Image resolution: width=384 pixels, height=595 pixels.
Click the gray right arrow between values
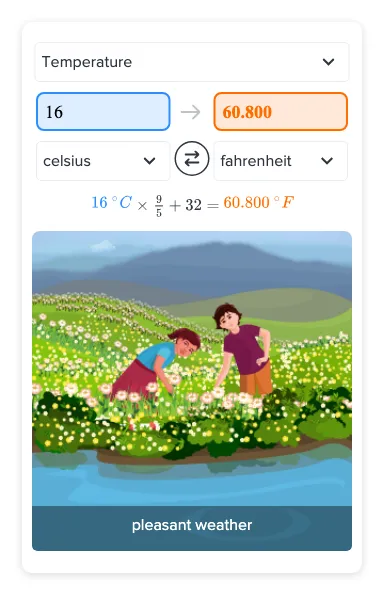[191, 112]
